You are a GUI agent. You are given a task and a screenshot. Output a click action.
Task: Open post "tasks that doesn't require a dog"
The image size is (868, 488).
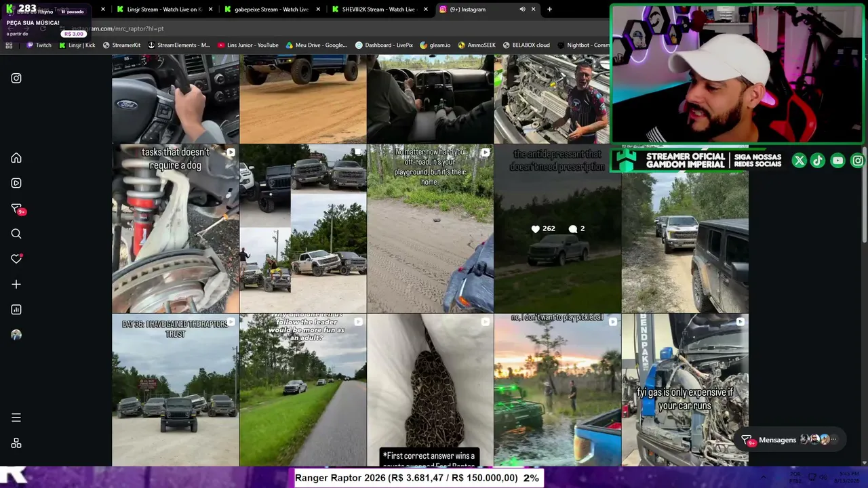(x=176, y=228)
